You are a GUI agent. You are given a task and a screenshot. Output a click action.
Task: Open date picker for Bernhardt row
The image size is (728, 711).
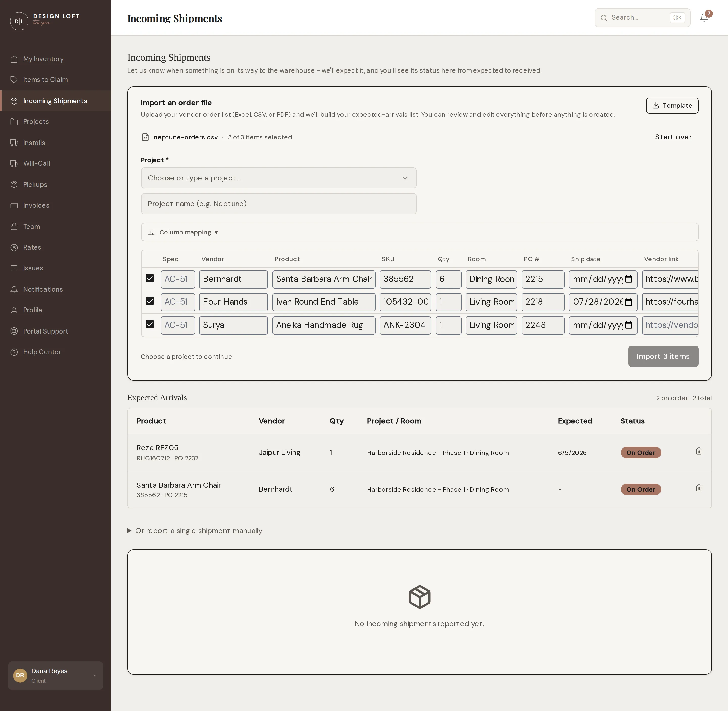tap(629, 279)
